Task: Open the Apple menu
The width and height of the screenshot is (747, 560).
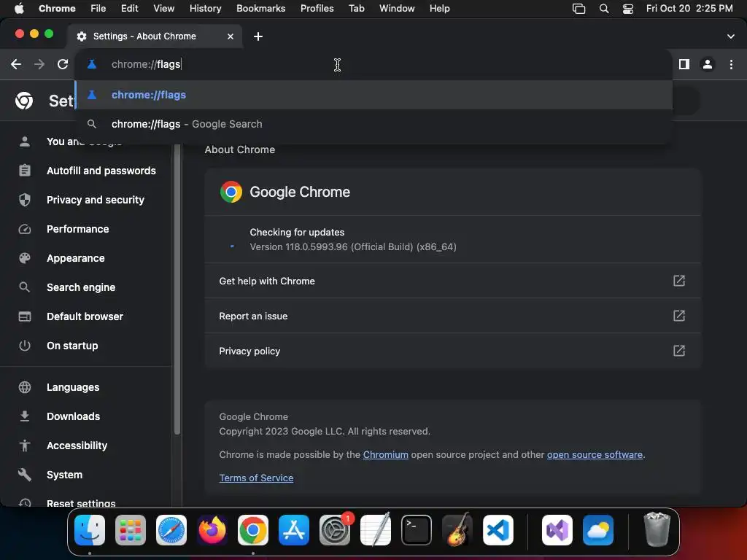Action: [x=19, y=9]
